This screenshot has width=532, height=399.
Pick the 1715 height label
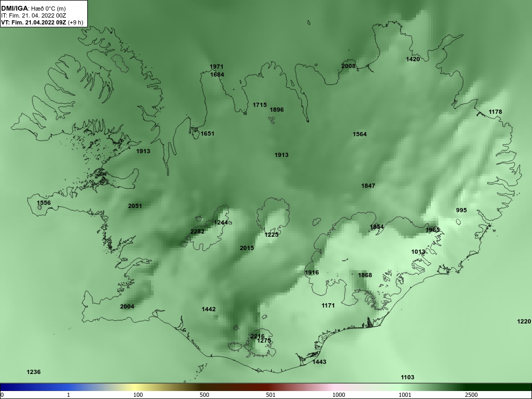pos(260,105)
